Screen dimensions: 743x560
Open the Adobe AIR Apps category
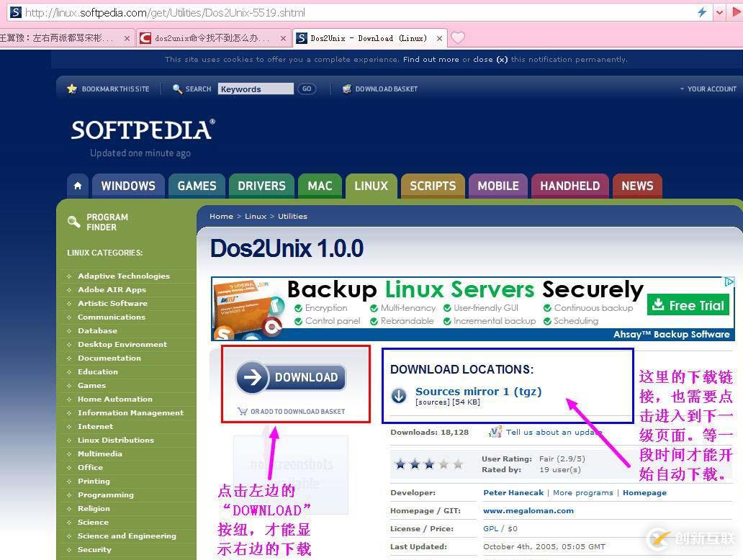112,289
